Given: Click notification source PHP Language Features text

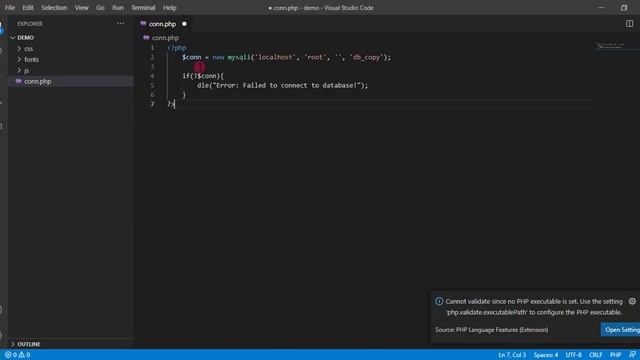Looking at the screenshot, I should (x=491, y=330).
